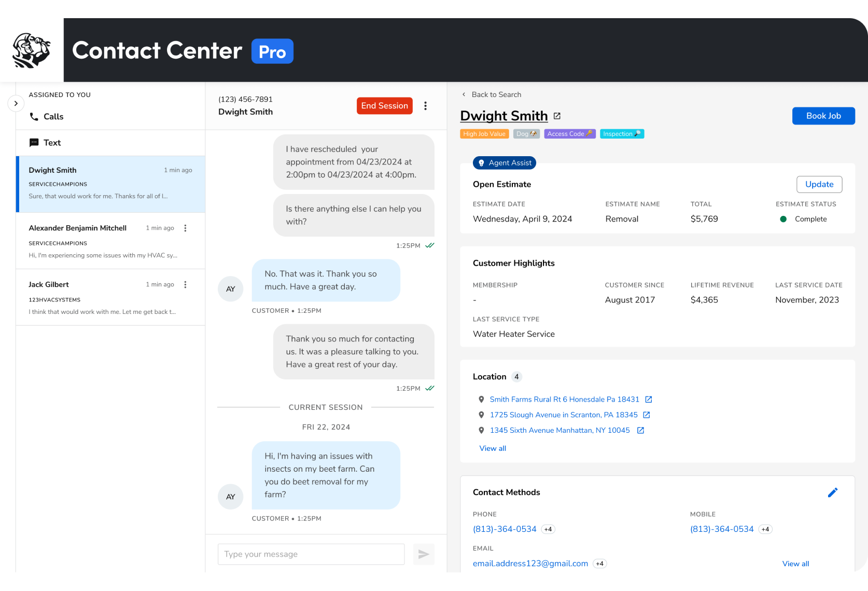
Task: Update the open estimate
Action: point(819,184)
